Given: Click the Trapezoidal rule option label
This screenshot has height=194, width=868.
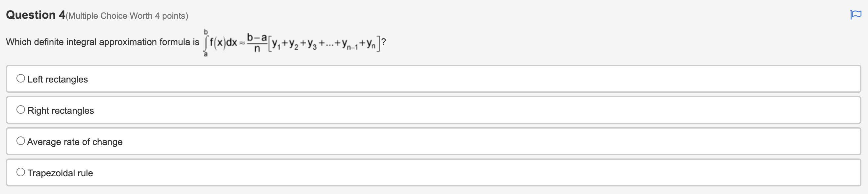Looking at the screenshot, I should pyautogui.click(x=60, y=172).
